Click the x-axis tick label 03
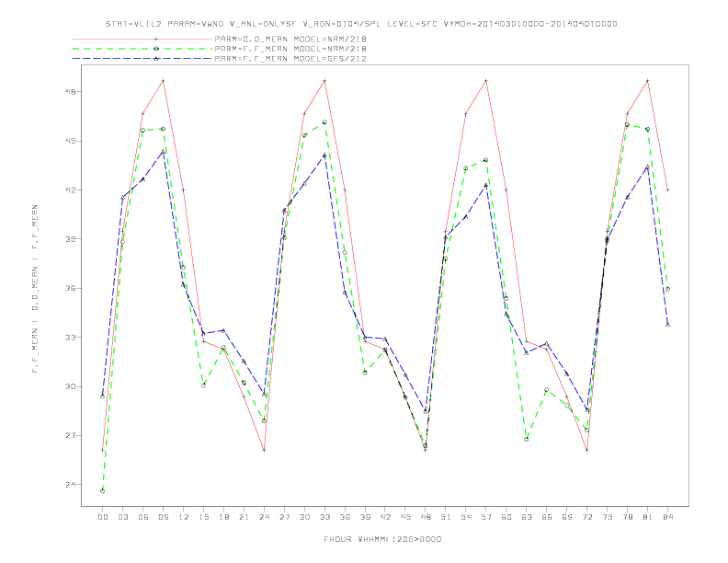The width and height of the screenshot is (728, 563). [122, 517]
